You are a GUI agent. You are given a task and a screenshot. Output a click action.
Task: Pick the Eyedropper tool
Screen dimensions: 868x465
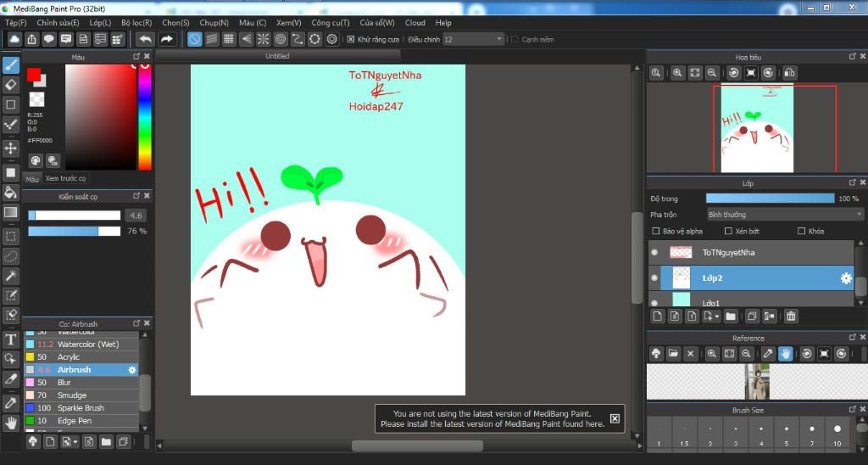[x=10, y=403]
